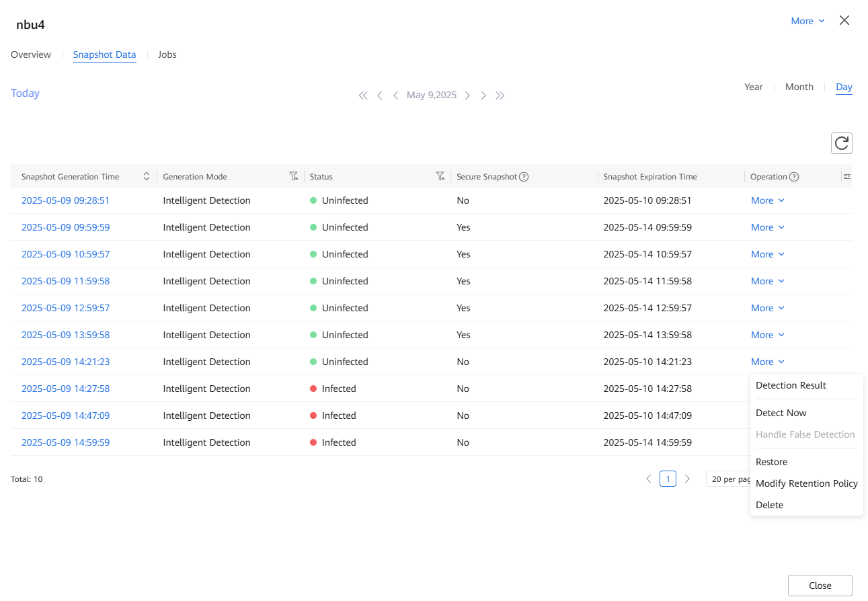Open the Generation Mode filter icon
Screen dimensions: 868x601
[x=294, y=176]
